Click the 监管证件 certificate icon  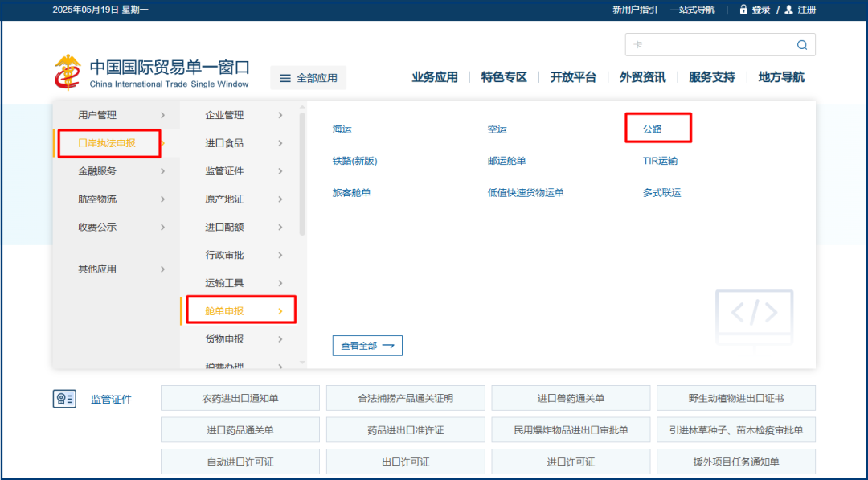pos(64,399)
